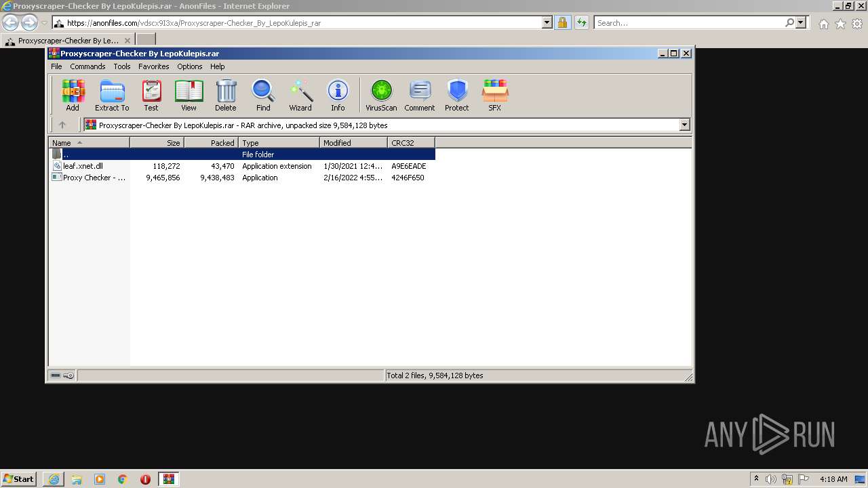Sort the file list by Name column
868x488 pixels.
pyautogui.click(x=89, y=142)
